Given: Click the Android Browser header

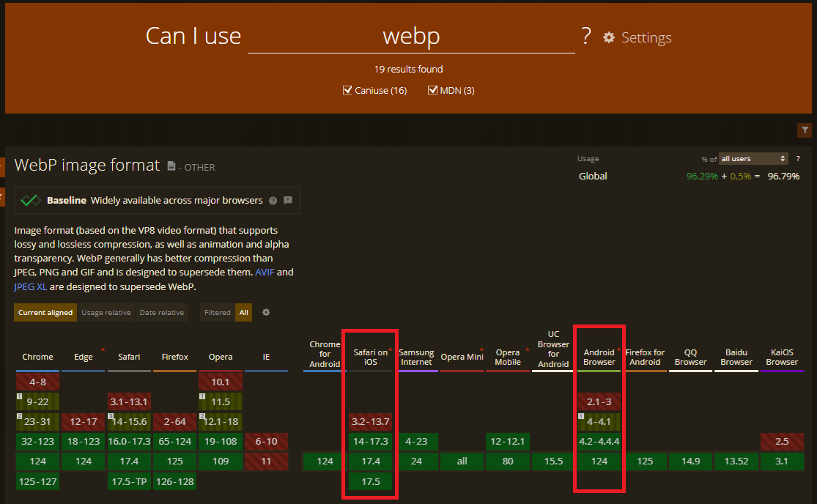Looking at the screenshot, I should 599,357.
